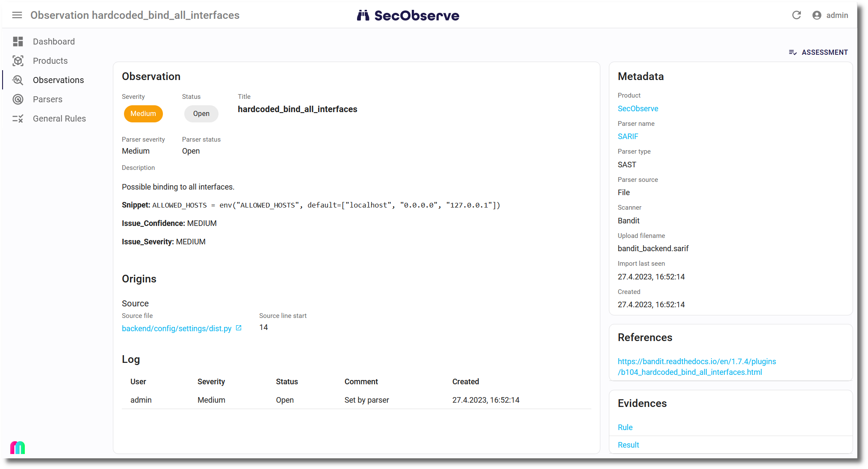
Task: Click the refresh icon in header
Action: [x=796, y=15]
